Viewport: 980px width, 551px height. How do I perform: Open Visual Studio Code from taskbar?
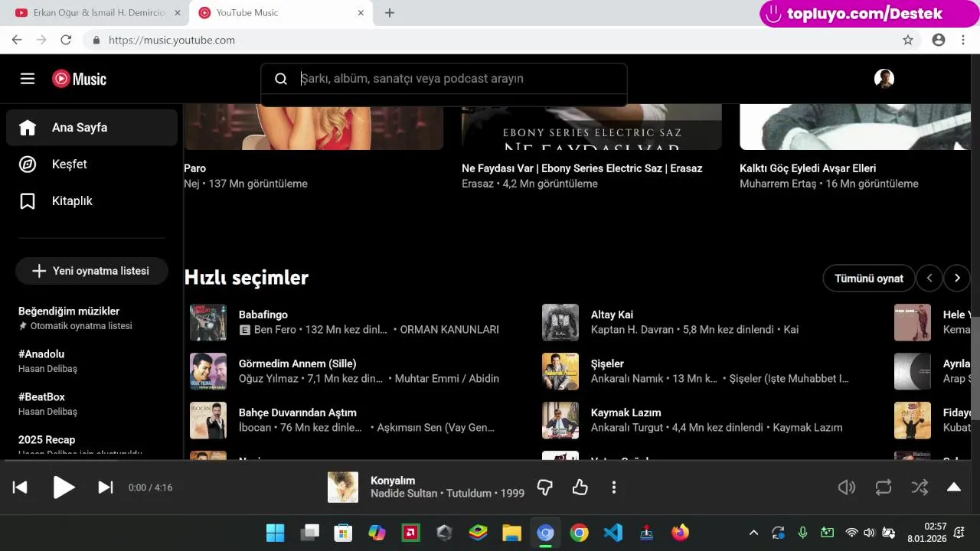(x=612, y=533)
